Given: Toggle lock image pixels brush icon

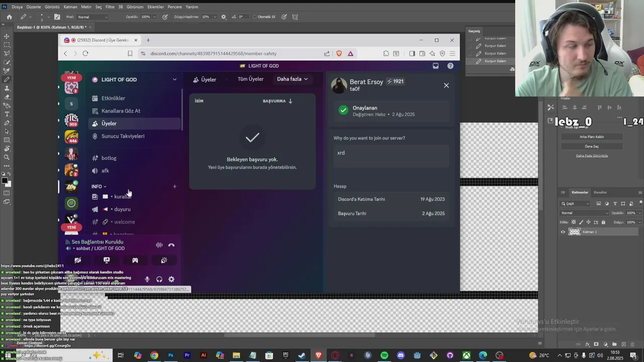Looking at the screenshot, I should [581, 222].
